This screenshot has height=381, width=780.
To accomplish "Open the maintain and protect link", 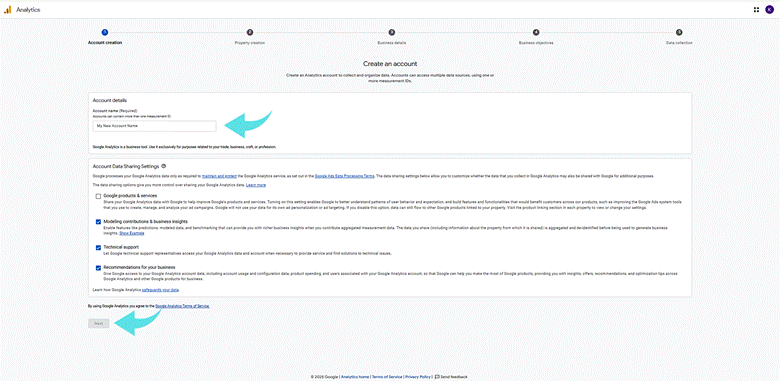I will (x=220, y=176).
